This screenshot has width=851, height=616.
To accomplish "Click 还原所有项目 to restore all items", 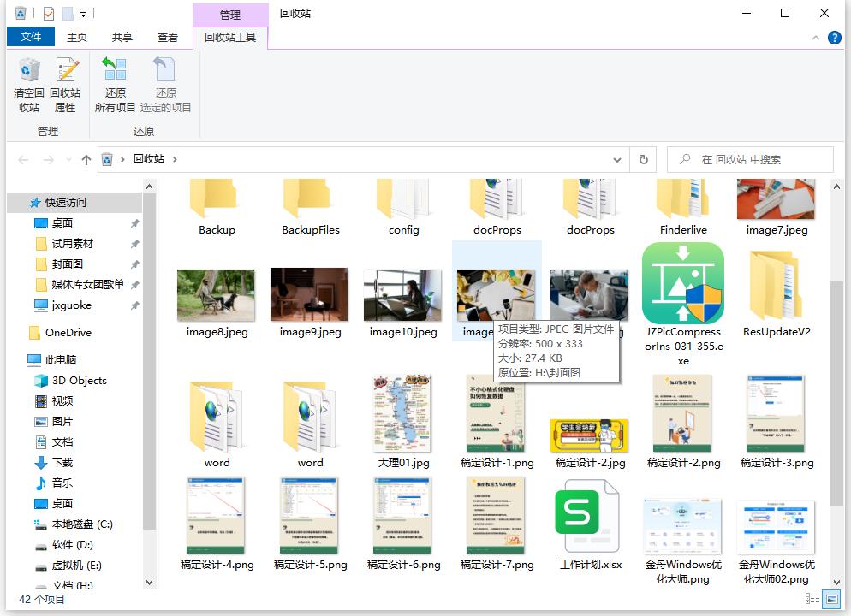I will click(x=115, y=85).
